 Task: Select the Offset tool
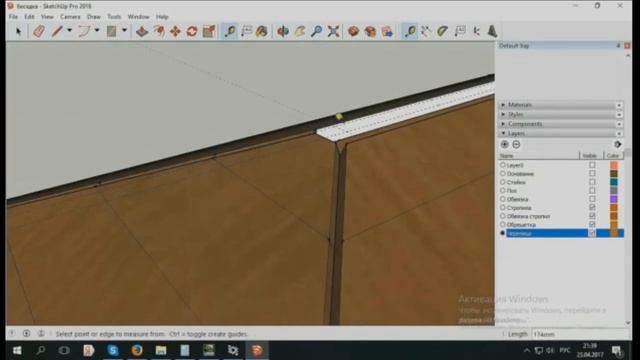[159, 31]
